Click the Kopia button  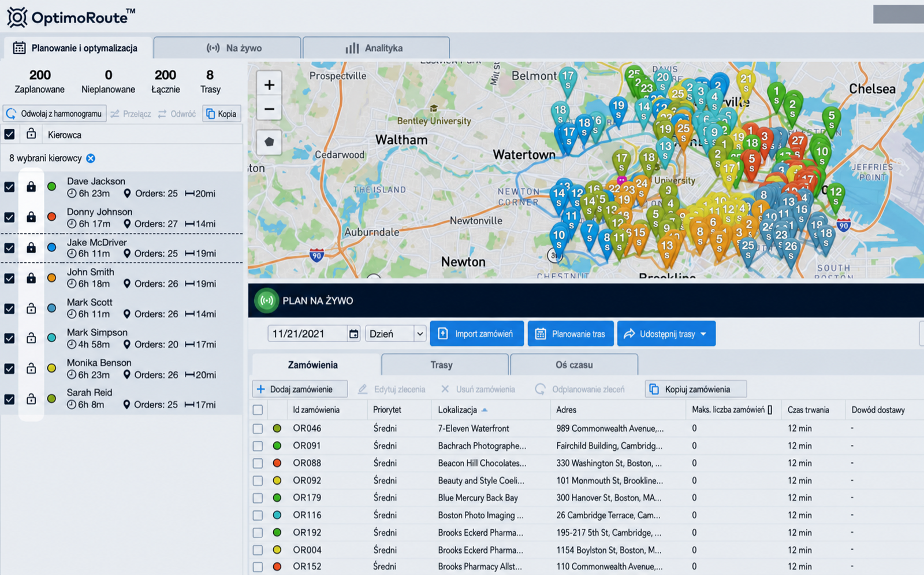[222, 114]
